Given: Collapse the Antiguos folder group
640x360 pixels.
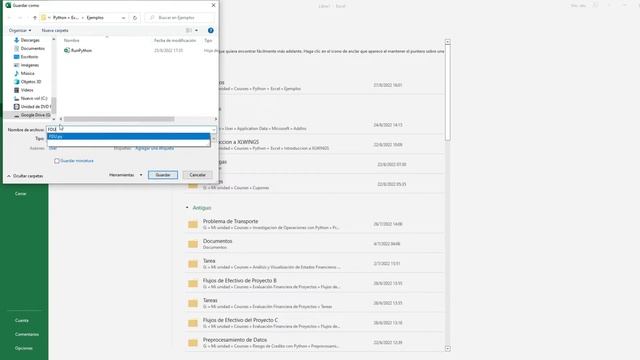Looking at the screenshot, I should coord(187,208).
